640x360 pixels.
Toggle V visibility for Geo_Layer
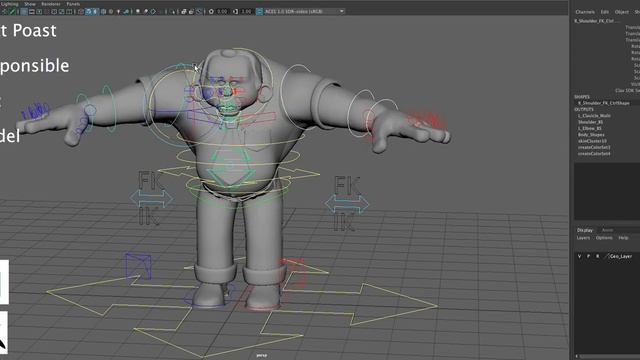click(x=579, y=256)
